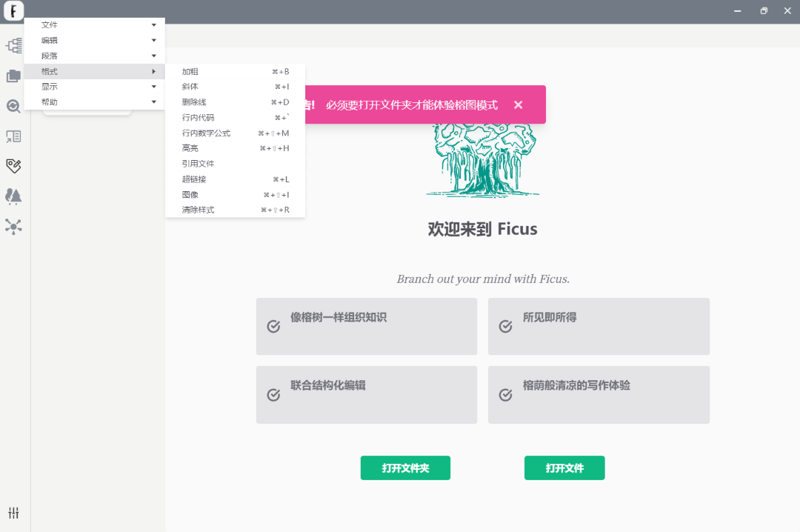Click the 打开文件夹 button
Image resolution: width=800 pixels, height=532 pixels.
(405, 468)
